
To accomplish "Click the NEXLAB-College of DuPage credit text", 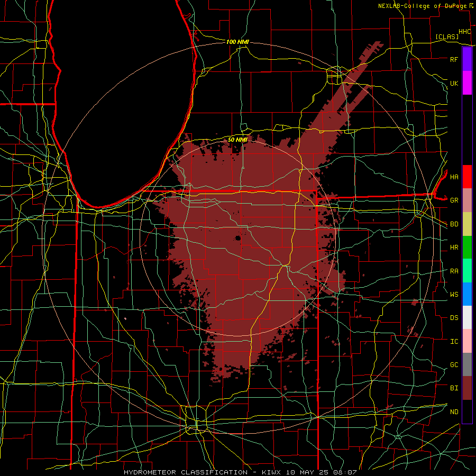I will (x=424, y=6).
